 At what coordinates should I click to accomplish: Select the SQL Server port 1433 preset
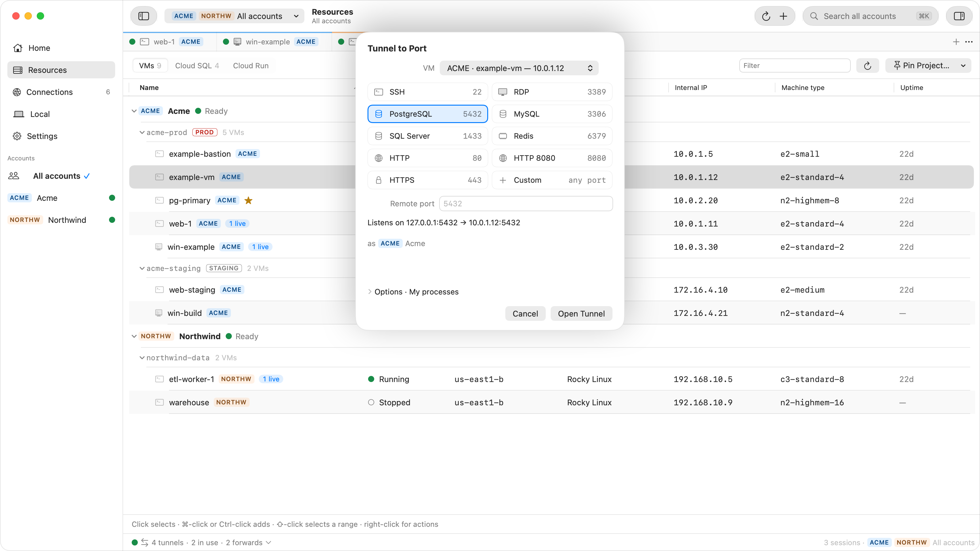[428, 136]
